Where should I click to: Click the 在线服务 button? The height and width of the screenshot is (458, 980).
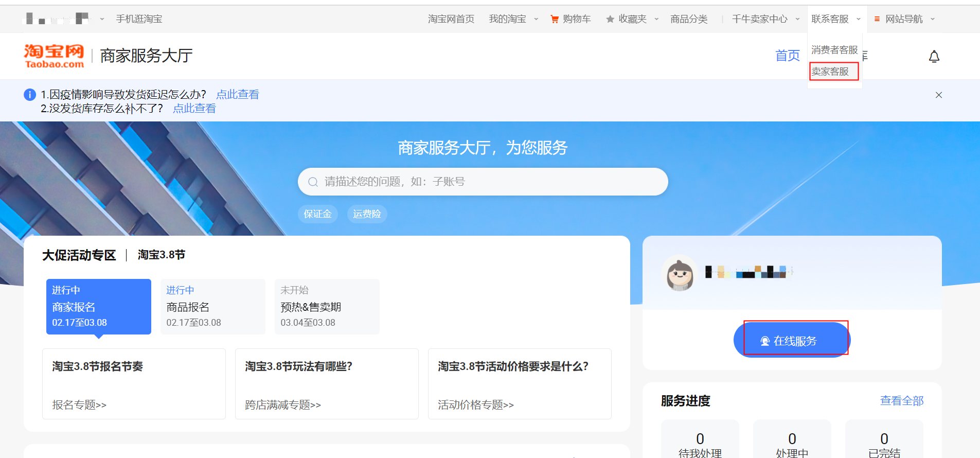tap(792, 340)
